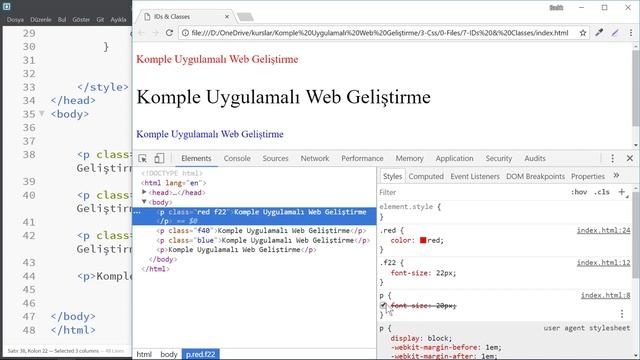640x360 pixels.
Task: Click the ellipsis beside selected DOM node
Action: click(137, 212)
